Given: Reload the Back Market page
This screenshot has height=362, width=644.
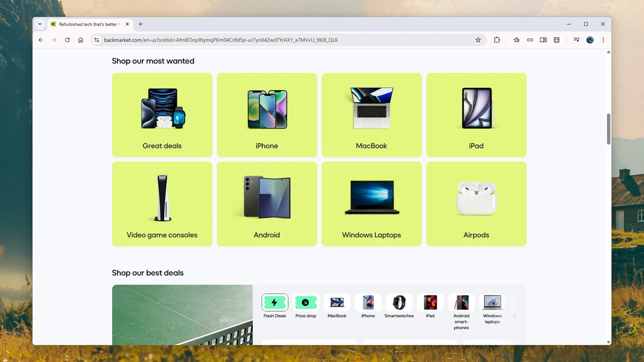Looking at the screenshot, I should pos(67,40).
